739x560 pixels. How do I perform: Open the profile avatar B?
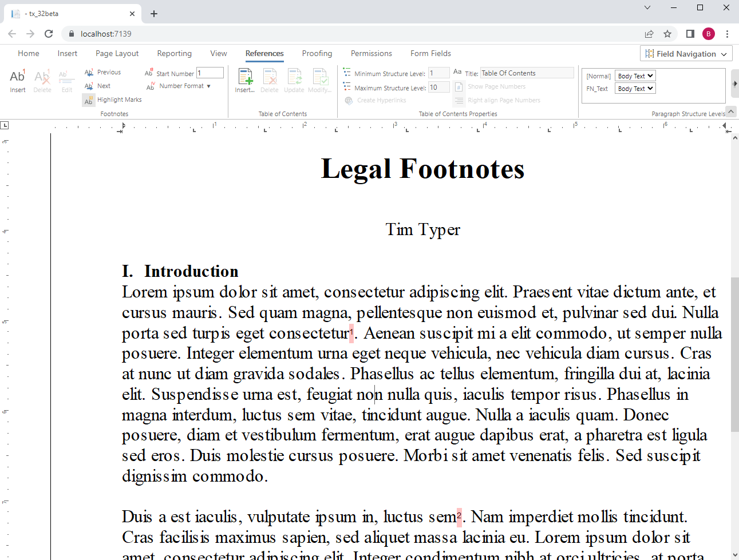coord(709,34)
